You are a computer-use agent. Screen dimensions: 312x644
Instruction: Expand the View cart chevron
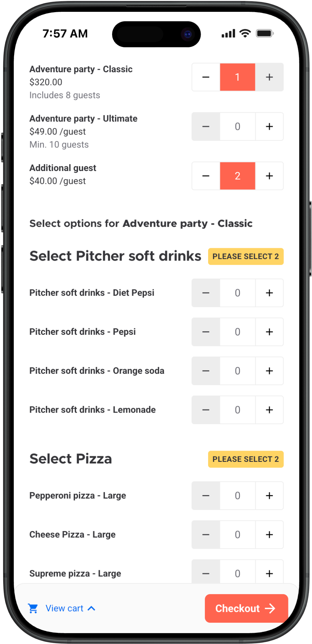pos(92,609)
